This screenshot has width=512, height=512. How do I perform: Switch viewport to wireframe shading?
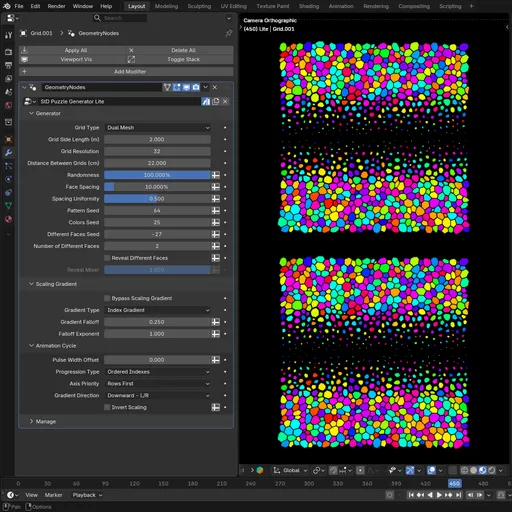click(x=464, y=470)
